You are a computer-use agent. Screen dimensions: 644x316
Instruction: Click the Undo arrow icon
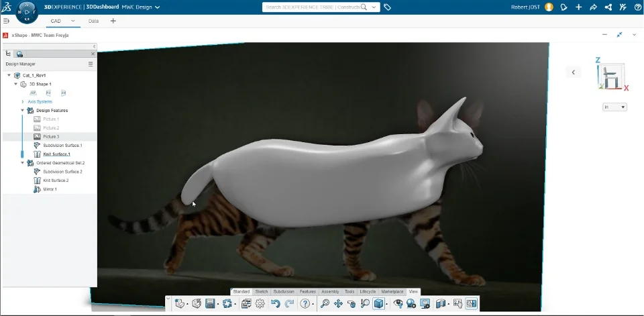[275, 304]
